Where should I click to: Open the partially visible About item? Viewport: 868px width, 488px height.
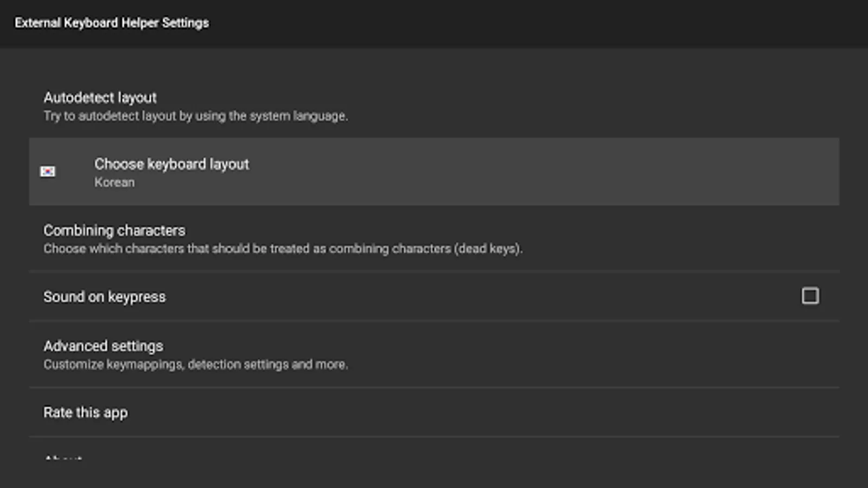coord(63,457)
